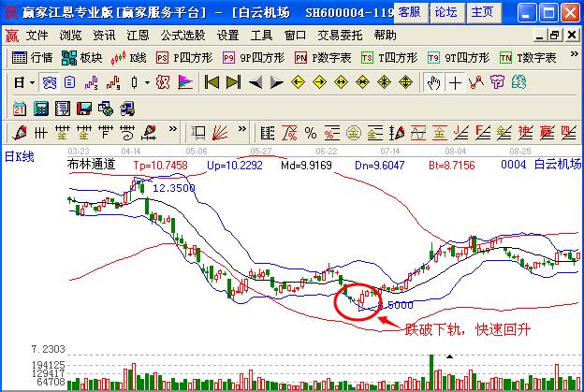This screenshot has height=392, width=584.
Task: Jump to first bar icon
Action: (212, 82)
